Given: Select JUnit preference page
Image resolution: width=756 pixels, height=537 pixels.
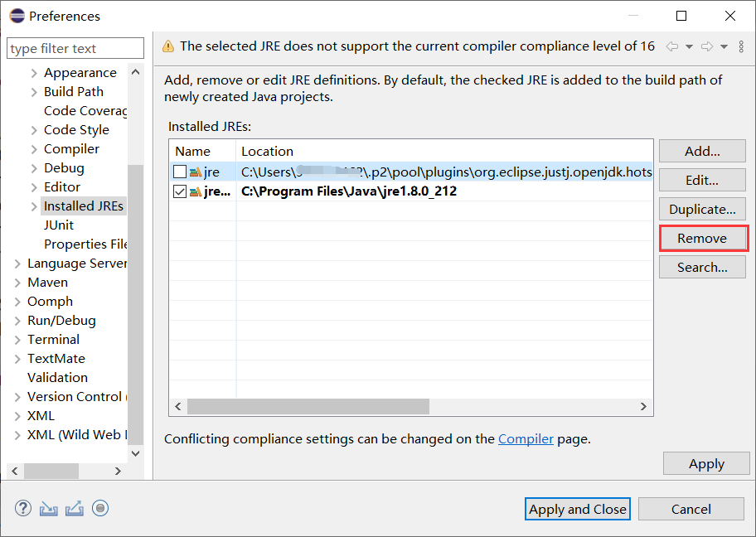Looking at the screenshot, I should point(59,225).
